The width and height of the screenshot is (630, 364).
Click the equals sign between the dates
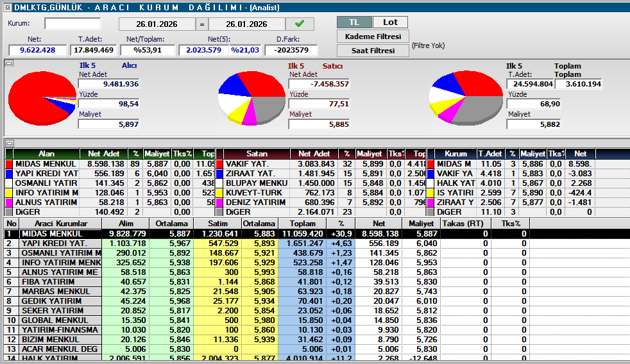[201, 24]
